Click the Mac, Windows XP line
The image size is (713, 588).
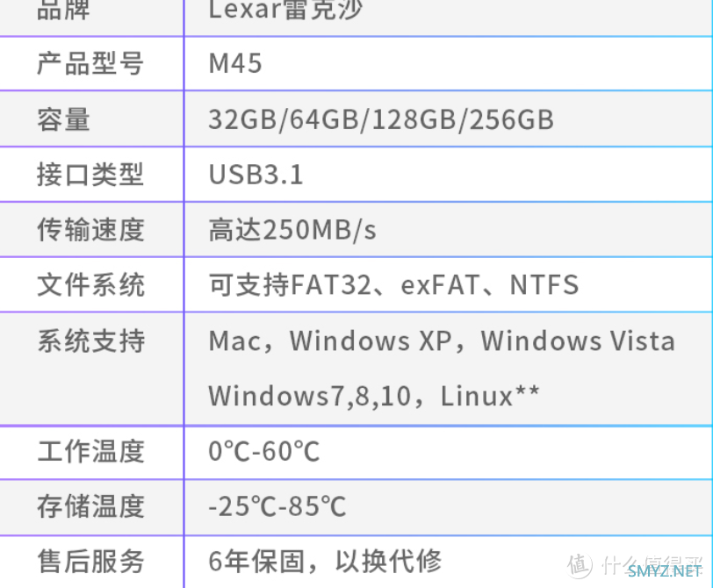tap(442, 341)
